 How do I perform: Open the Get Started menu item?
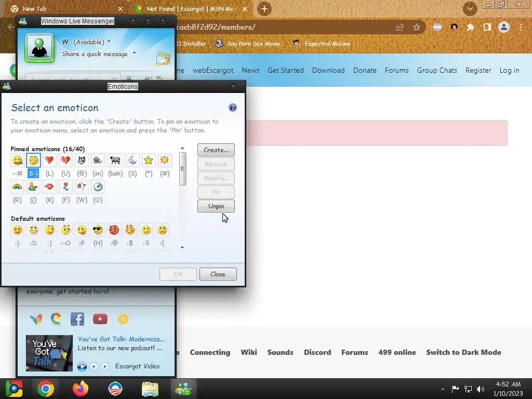tap(285, 70)
